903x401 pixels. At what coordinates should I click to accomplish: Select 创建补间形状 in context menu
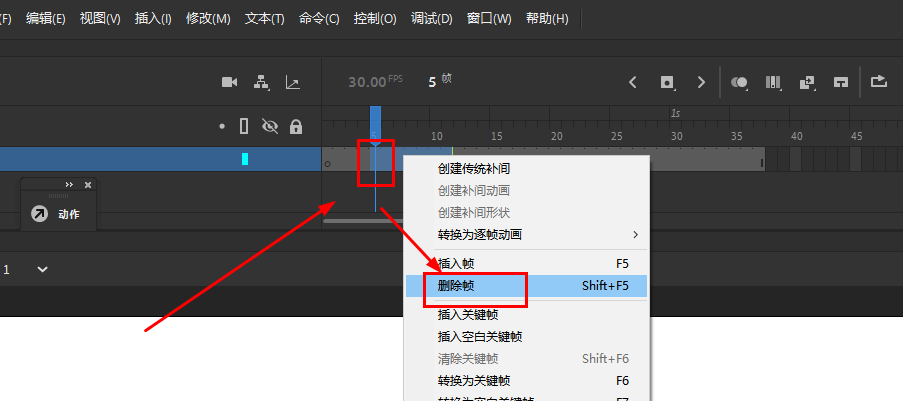click(527, 213)
